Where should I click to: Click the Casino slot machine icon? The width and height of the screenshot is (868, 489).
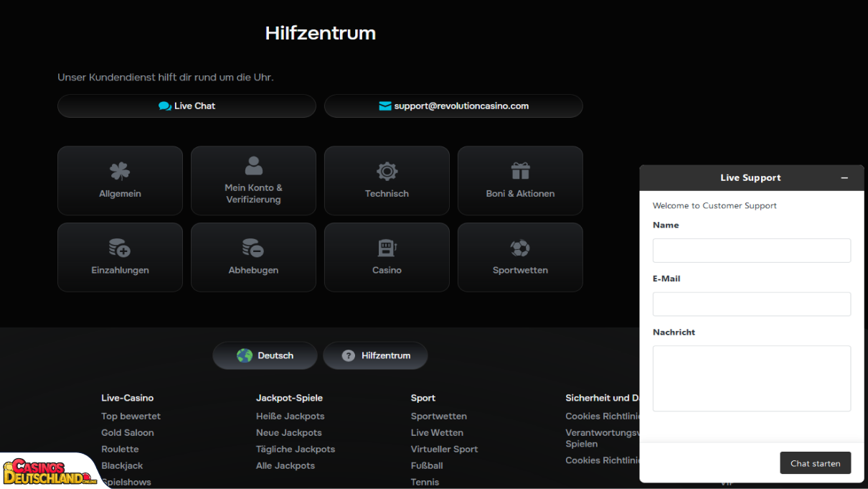[387, 248]
